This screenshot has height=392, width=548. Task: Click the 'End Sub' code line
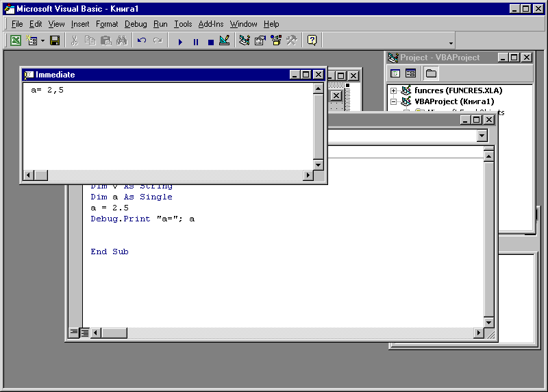coord(110,252)
